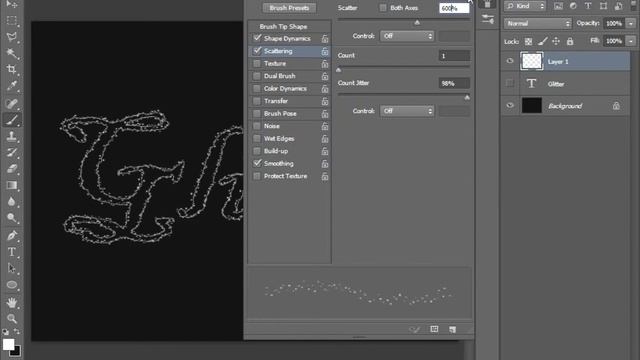Adjust the Count Jitter slider handle
The width and height of the screenshot is (640, 360).
467,98
